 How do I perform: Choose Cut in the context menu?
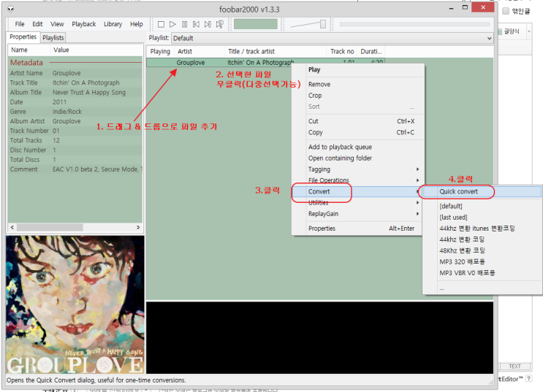coord(358,121)
